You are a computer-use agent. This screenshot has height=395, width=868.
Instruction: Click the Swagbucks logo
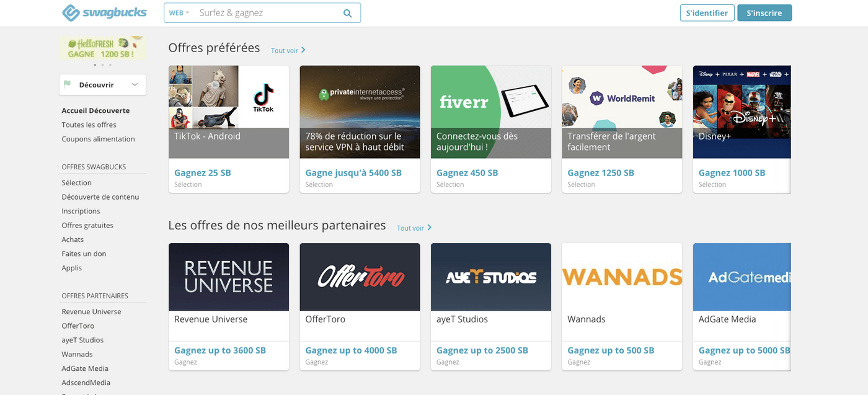coord(104,12)
